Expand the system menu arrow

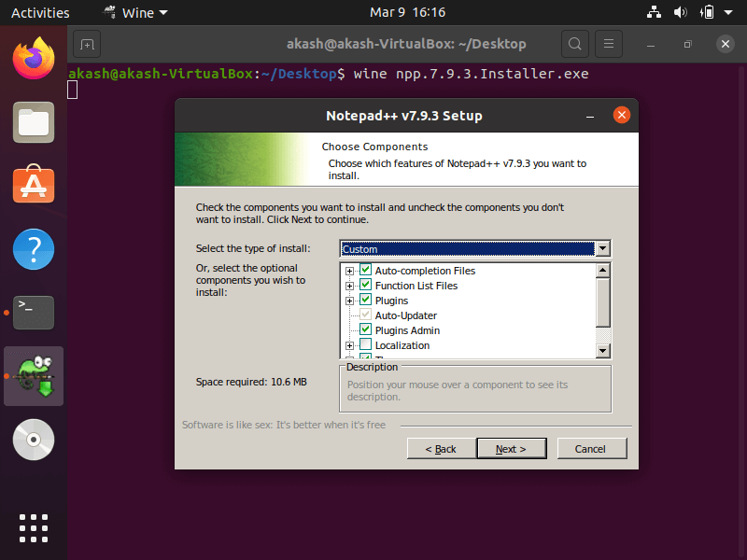pyautogui.click(x=728, y=12)
